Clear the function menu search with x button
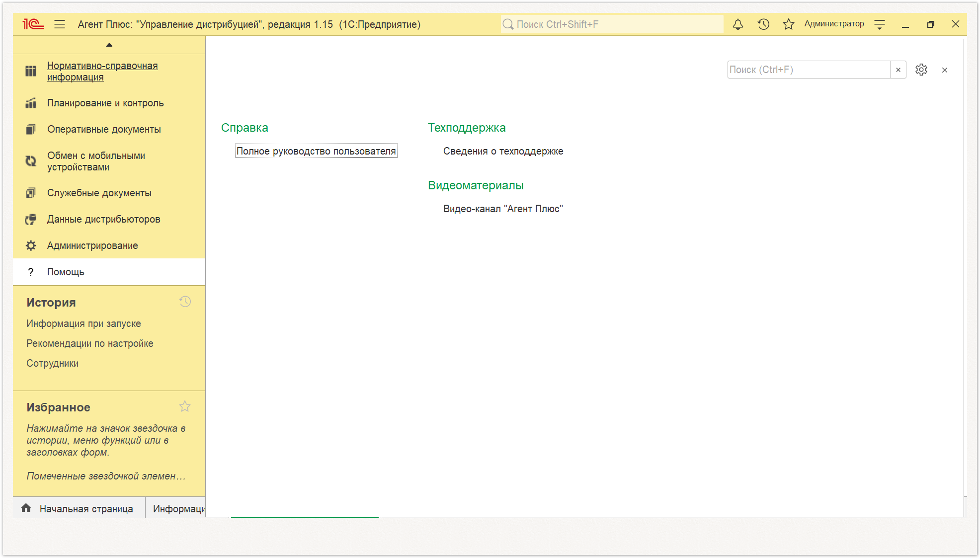 [898, 70]
